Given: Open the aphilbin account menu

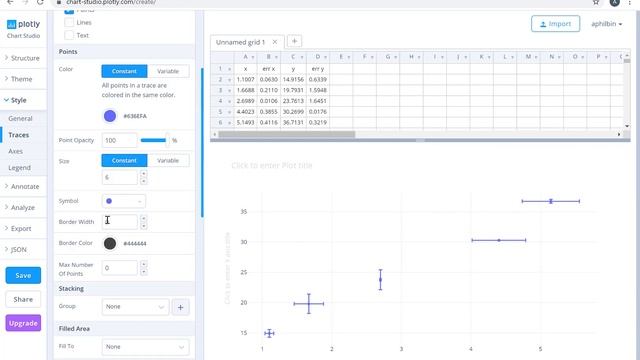Looking at the screenshot, I should pyautogui.click(x=607, y=24).
